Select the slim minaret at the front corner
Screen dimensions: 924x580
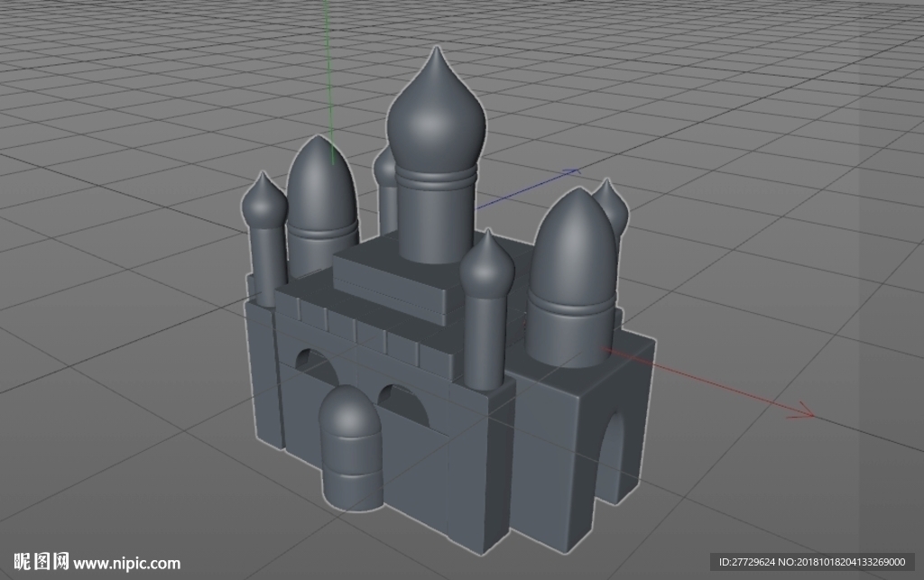pyautogui.click(x=486, y=310)
